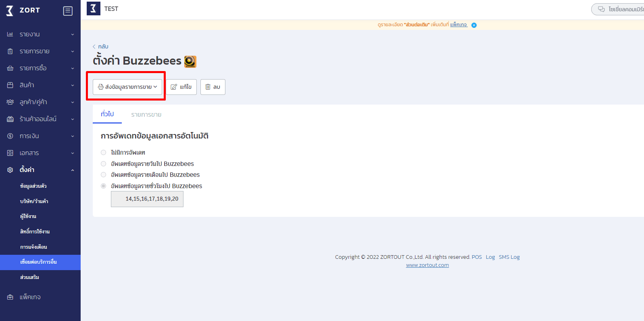The image size is (644, 321).
Task: Open บริษัท/ร้านค้า company submenu
Action: click(34, 201)
